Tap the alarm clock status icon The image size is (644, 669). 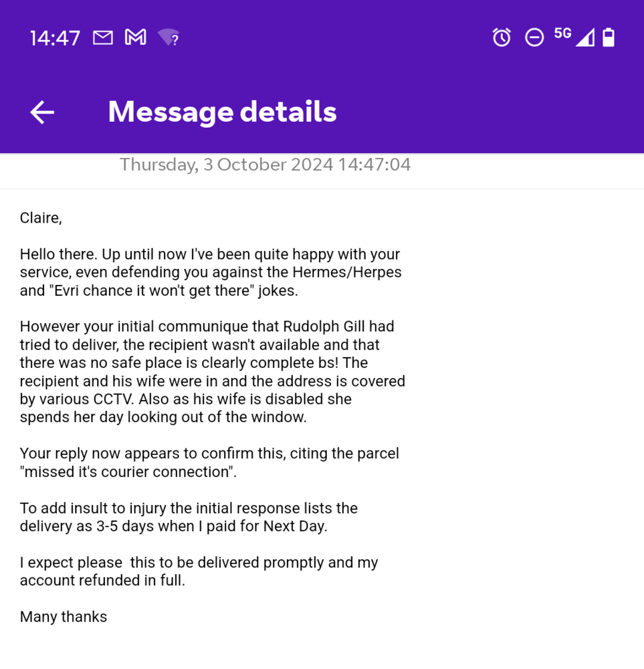tap(502, 37)
